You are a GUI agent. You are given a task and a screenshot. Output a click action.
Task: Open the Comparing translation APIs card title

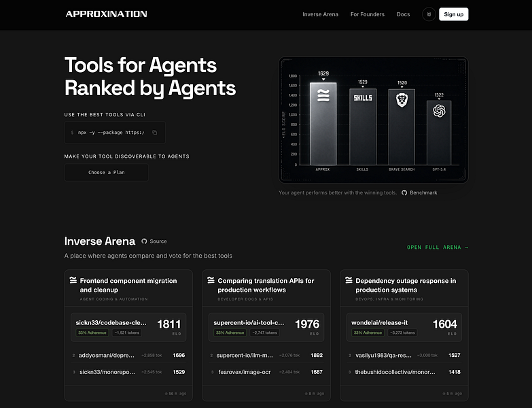coord(266,285)
